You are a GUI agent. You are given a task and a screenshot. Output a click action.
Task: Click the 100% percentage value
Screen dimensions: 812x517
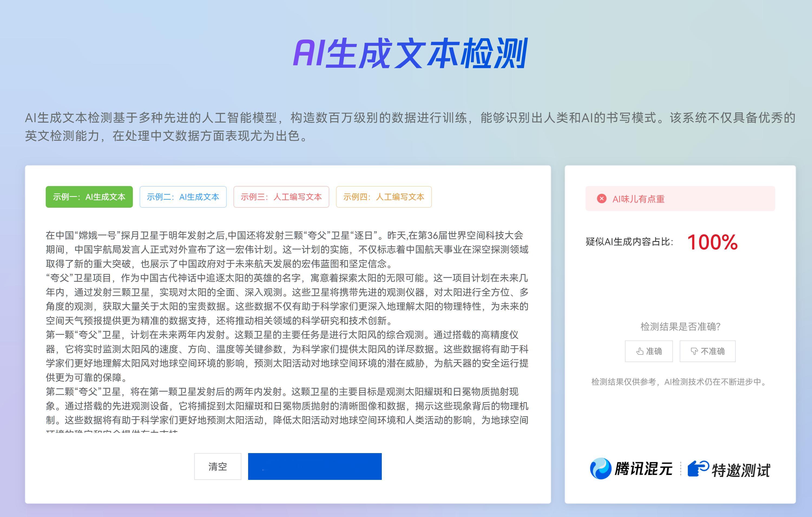pyautogui.click(x=712, y=242)
